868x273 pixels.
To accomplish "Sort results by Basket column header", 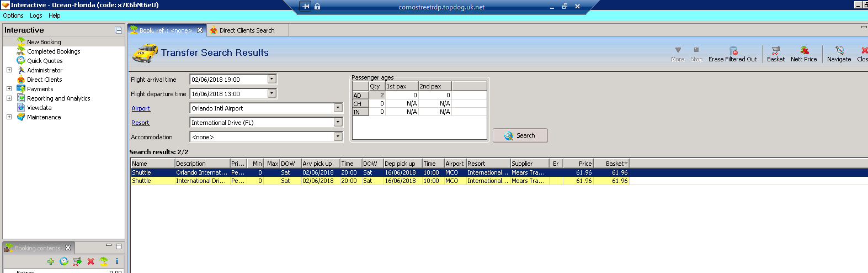I will pyautogui.click(x=611, y=164).
